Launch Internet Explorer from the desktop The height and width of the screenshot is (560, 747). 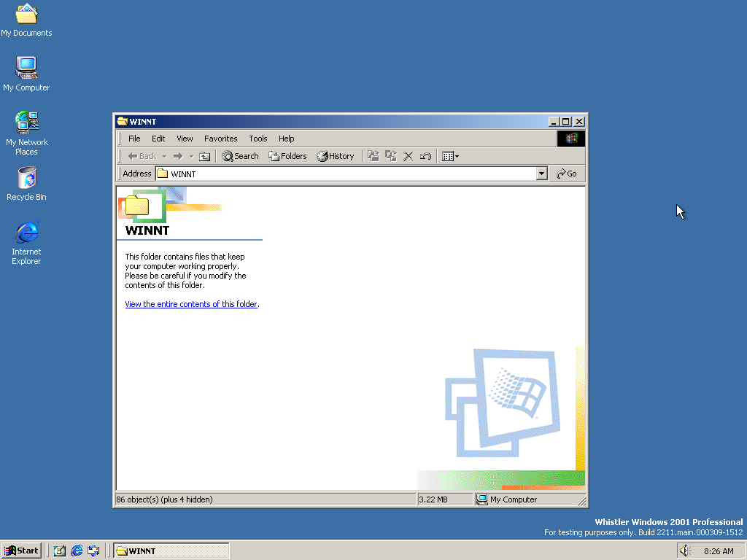27,243
